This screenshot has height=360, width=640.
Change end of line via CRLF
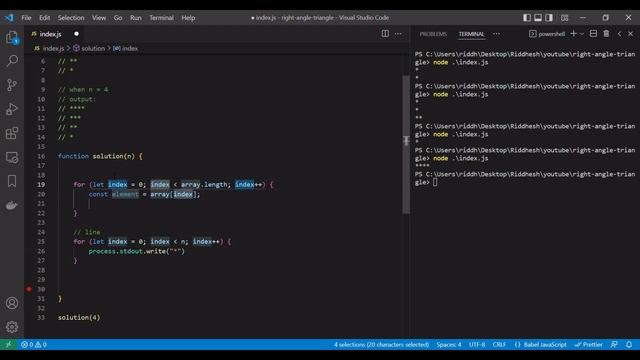click(x=499, y=344)
